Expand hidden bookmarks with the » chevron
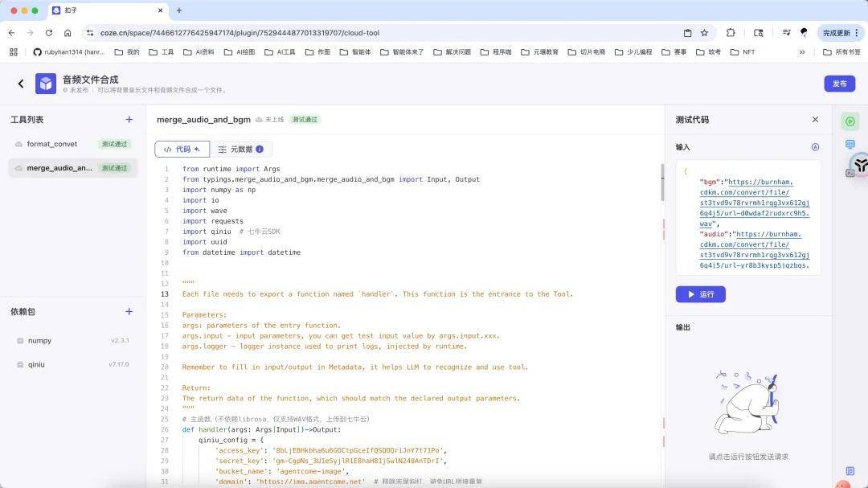868x488 pixels. 801,52
